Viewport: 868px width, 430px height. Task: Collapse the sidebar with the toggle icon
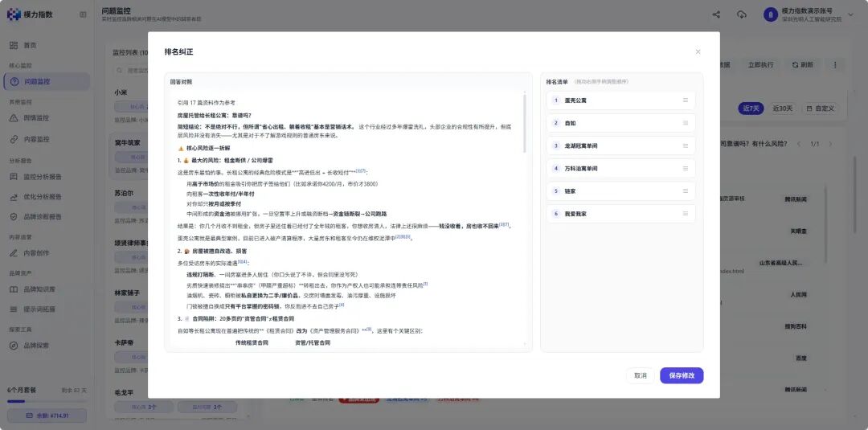pos(83,14)
